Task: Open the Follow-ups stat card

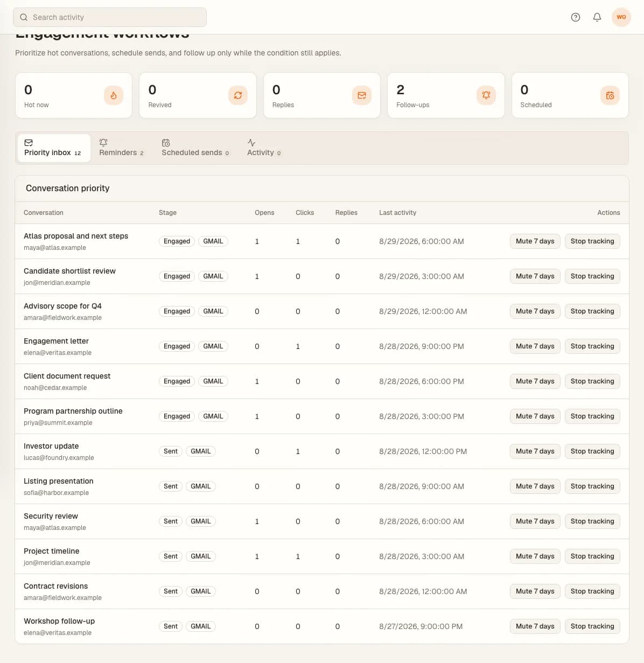Action: click(446, 95)
